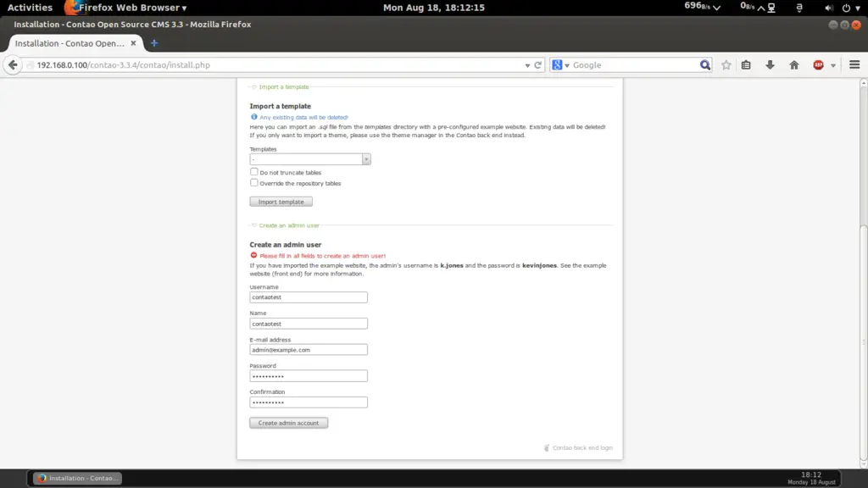Open the Firefox Web Browser app menu

pos(126,8)
